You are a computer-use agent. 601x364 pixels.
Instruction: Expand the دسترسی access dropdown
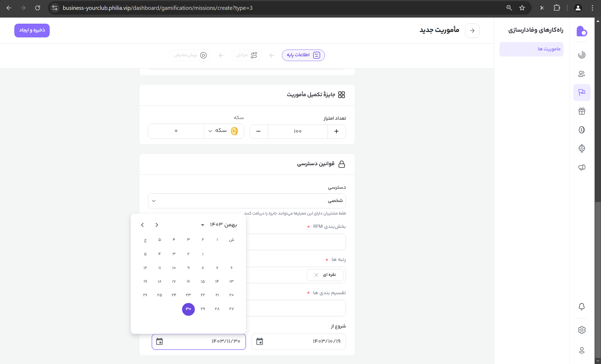[247, 201]
